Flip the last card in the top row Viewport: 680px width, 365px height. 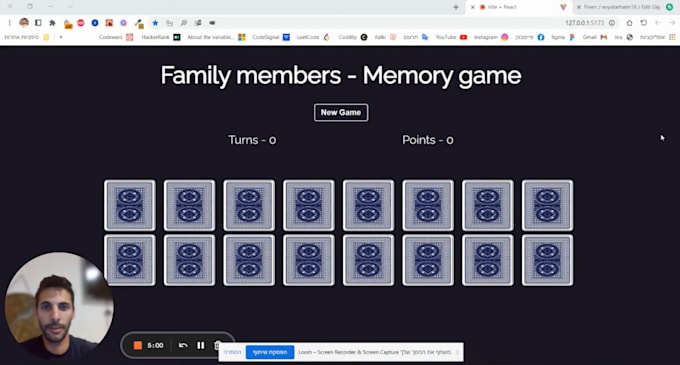coord(547,205)
